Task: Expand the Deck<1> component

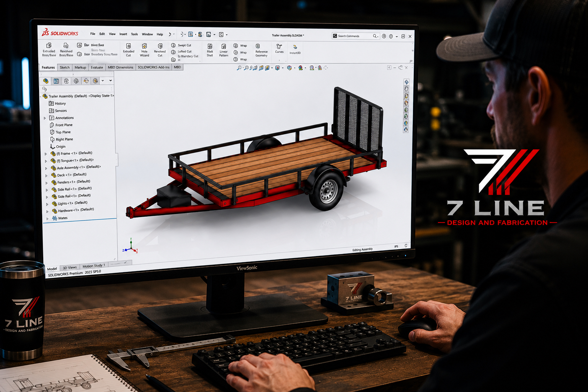Action: coord(46,176)
